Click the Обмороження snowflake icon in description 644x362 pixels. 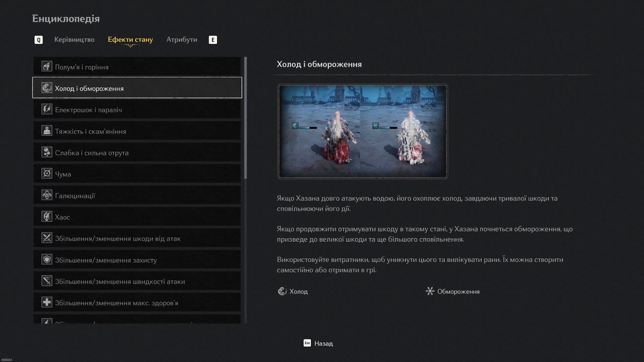[x=430, y=291]
